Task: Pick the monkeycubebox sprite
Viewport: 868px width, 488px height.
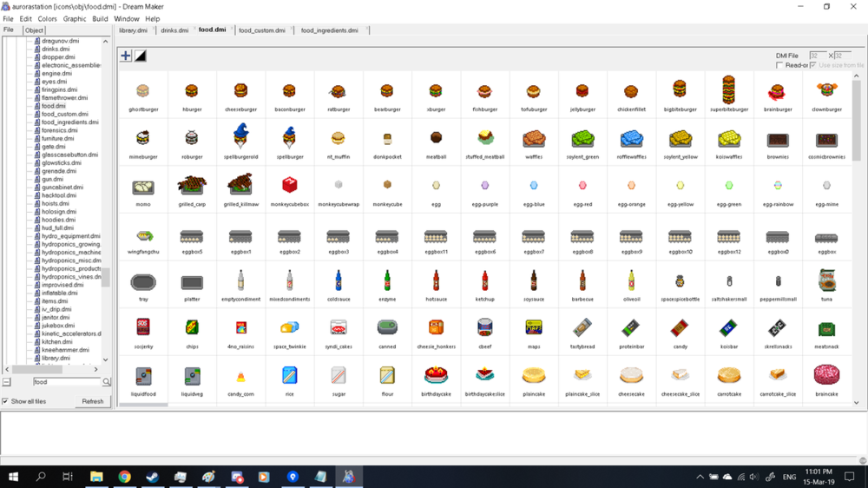Action: pyautogui.click(x=290, y=185)
